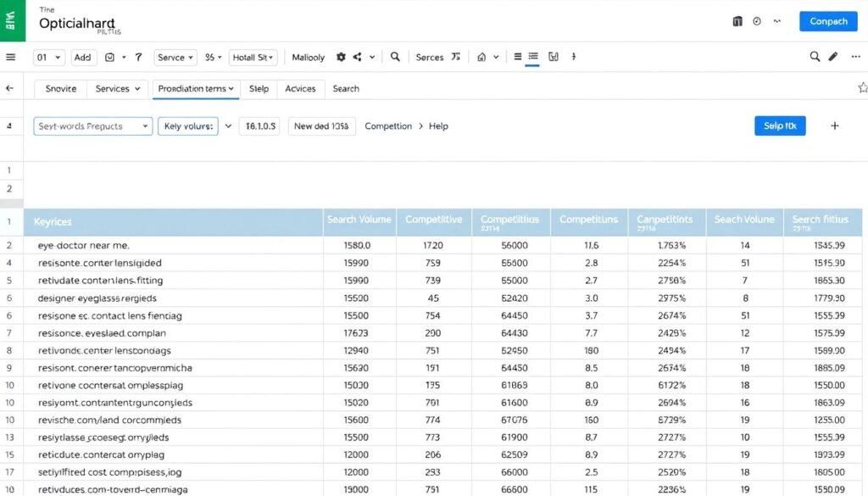The height and width of the screenshot is (496, 868).
Task: Click the sort icon next to Serces
Action: [x=455, y=57]
